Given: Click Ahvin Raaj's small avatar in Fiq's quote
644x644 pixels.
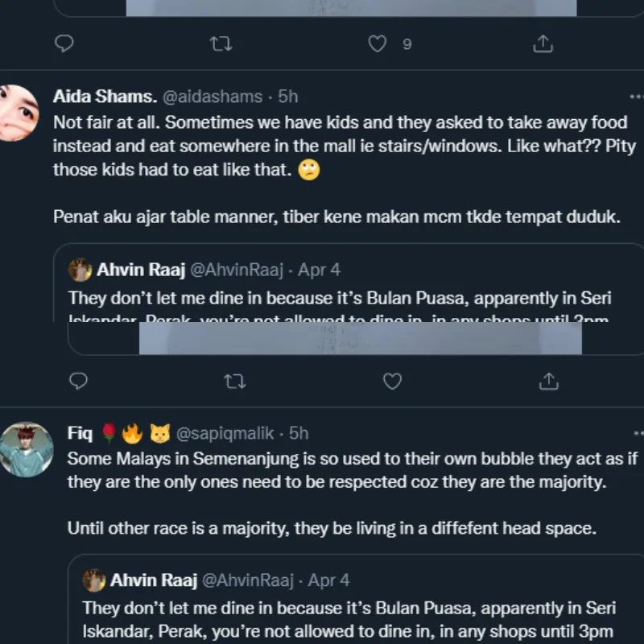Looking at the screenshot, I should [94, 580].
